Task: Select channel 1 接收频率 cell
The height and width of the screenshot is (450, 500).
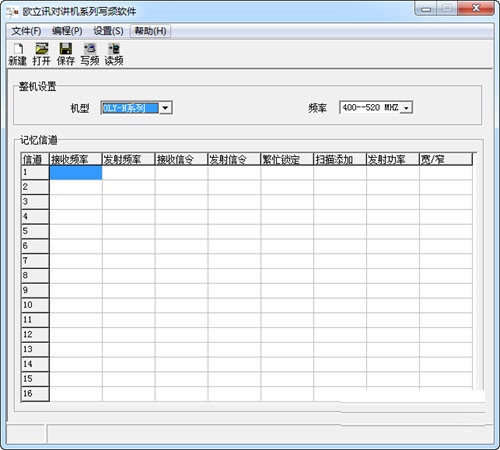Action: tap(76, 173)
